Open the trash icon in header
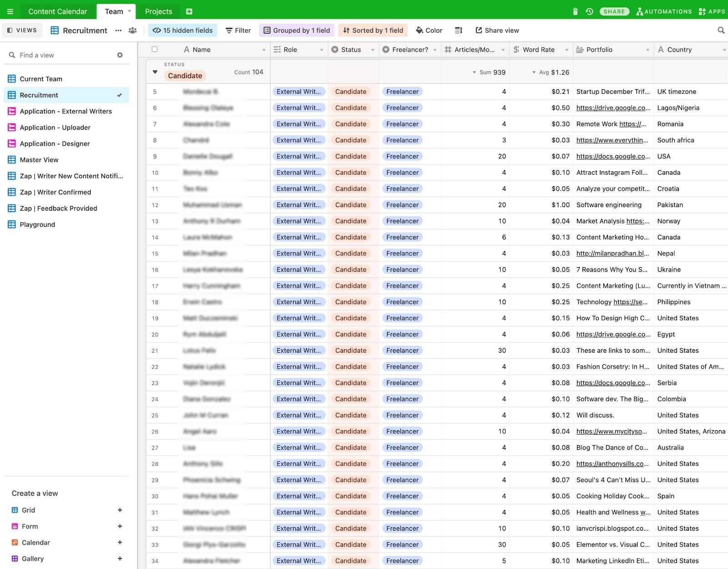Image resolution: width=728 pixels, height=569 pixels. click(x=575, y=11)
